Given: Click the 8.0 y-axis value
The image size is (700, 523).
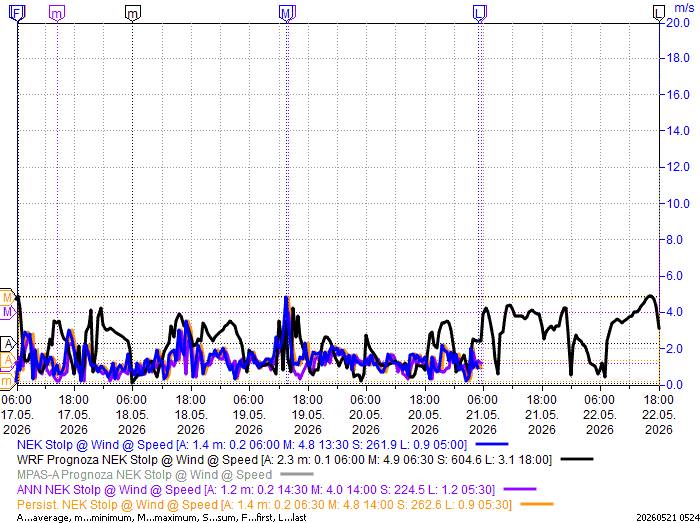Looking at the screenshot, I should click(x=674, y=240).
